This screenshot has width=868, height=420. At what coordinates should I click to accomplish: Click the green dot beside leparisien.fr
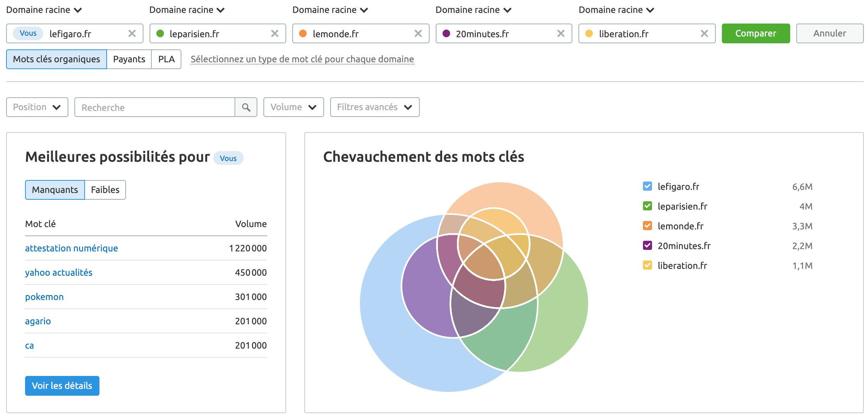(161, 33)
